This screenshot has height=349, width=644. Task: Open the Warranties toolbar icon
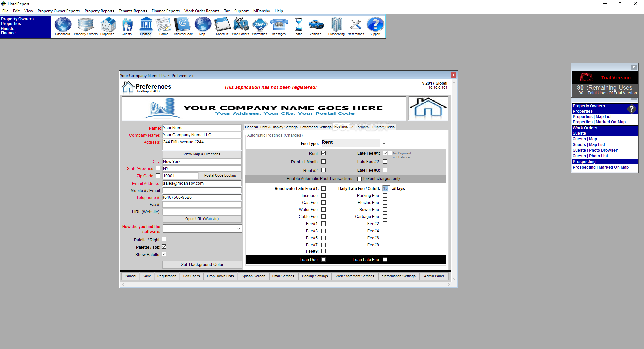point(260,26)
